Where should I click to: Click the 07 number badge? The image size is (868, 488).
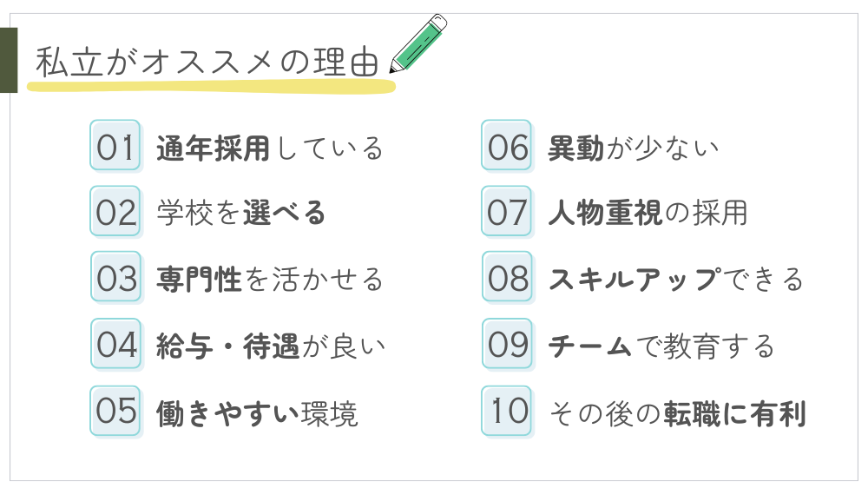(507, 211)
